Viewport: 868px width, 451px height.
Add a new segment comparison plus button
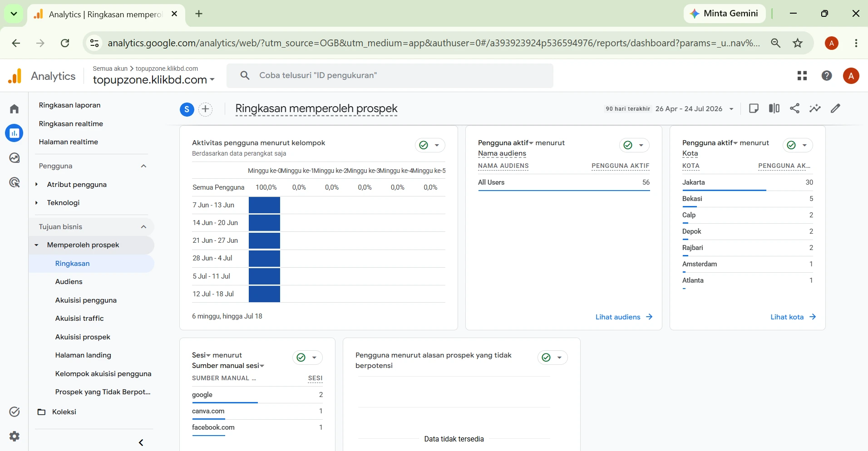click(205, 109)
